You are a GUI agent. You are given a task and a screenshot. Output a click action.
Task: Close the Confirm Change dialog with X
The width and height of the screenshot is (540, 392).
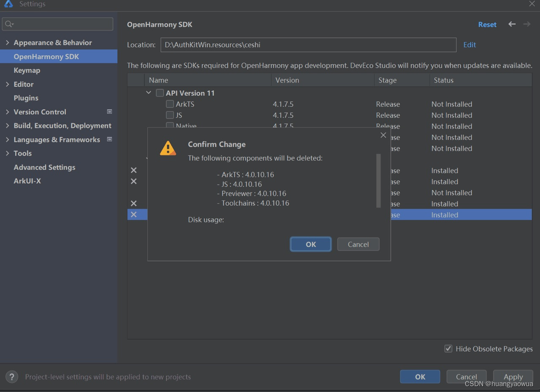coord(383,135)
